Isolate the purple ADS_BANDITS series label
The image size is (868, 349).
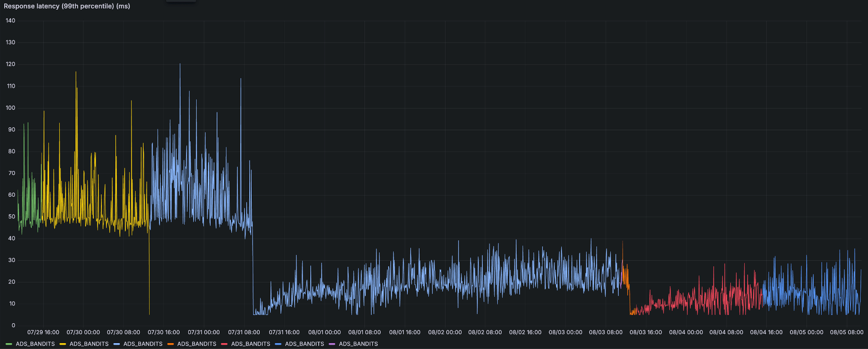(358, 344)
